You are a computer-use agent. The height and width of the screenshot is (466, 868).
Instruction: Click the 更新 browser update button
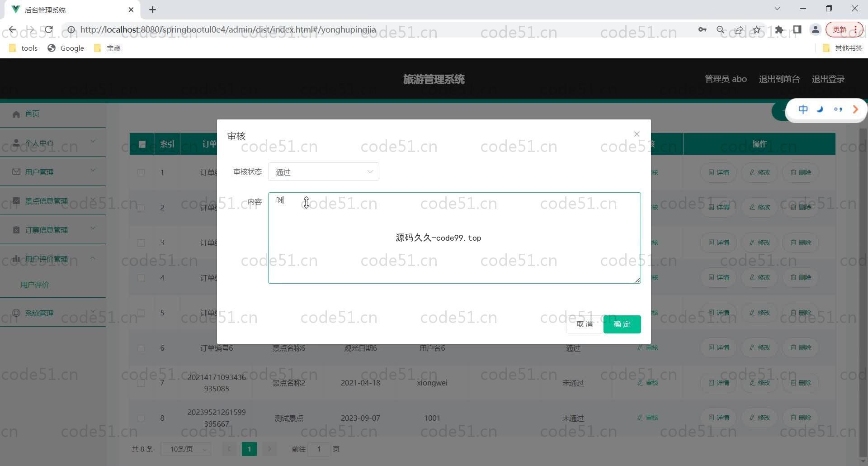(844, 30)
